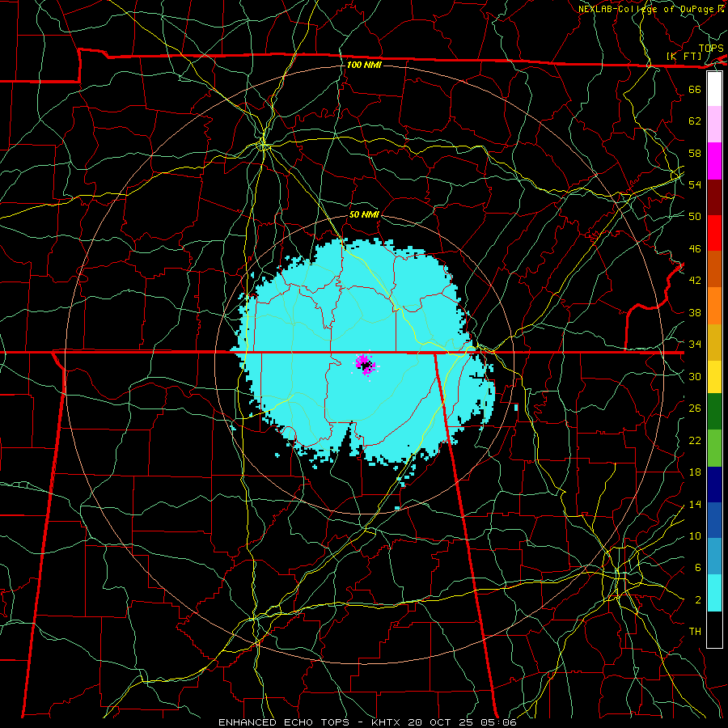Click the navy blue legend swatch
Viewport: 728px width, 728px height.
click(714, 485)
